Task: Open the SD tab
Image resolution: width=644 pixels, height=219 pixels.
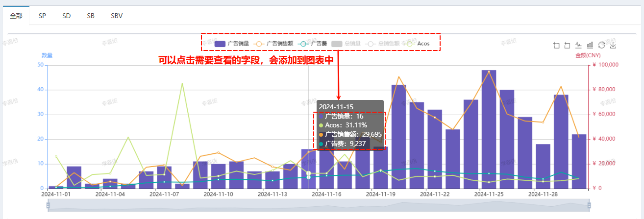Action: click(67, 16)
